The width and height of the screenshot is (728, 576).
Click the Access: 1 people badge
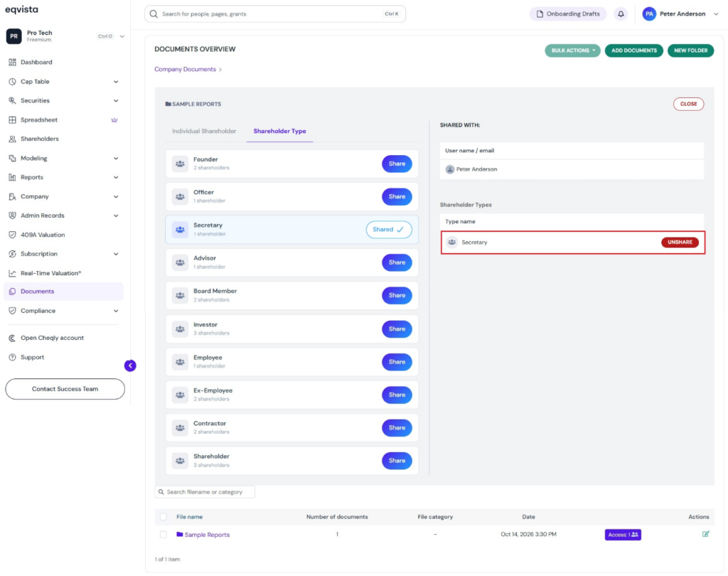coord(623,535)
